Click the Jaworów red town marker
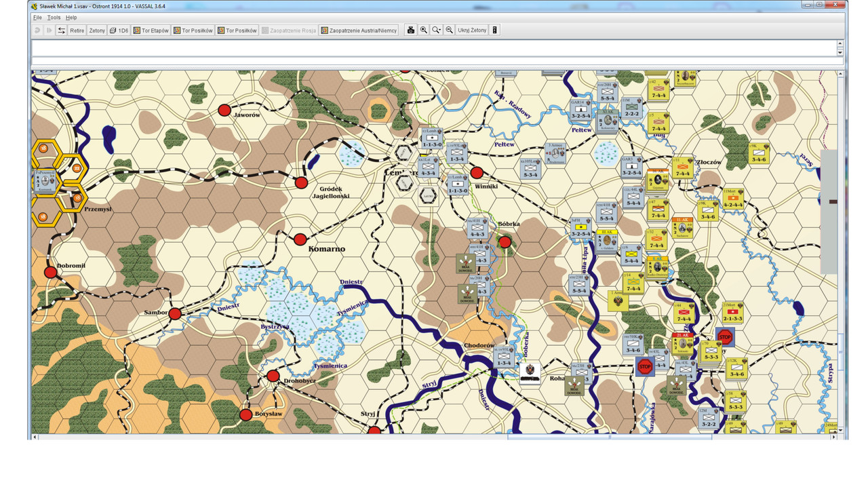 click(224, 110)
